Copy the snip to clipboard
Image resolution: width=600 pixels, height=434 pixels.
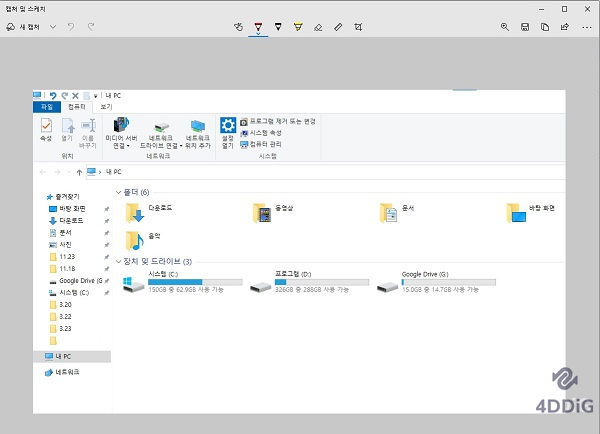[x=545, y=25]
